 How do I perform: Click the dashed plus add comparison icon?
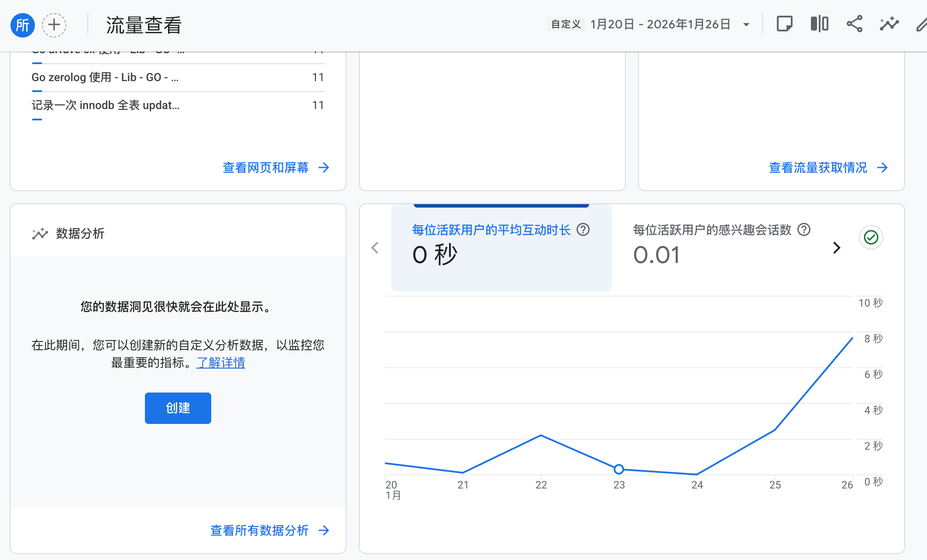[54, 25]
